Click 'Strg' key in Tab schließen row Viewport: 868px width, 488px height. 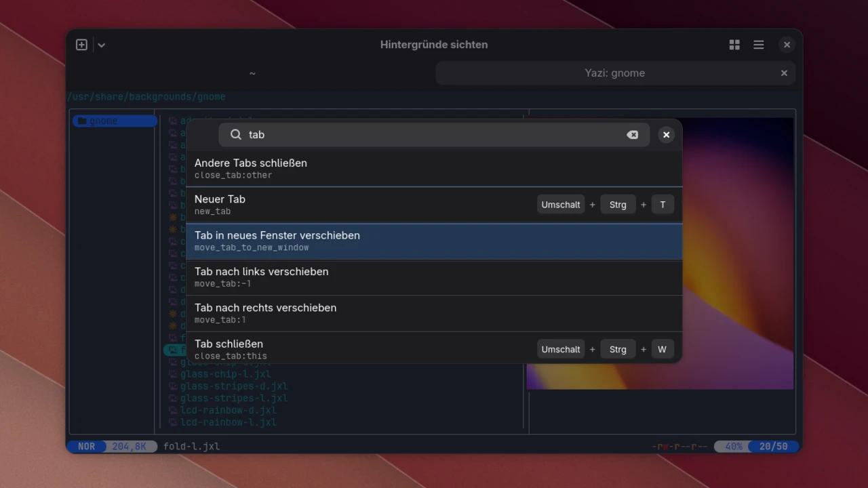click(618, 349)
